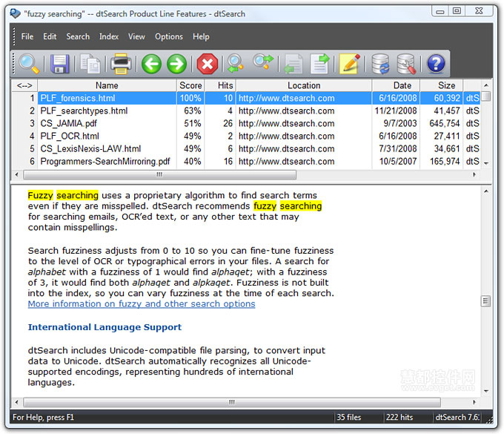Open the View menu

pyautogui.click(x=136, y=36)
